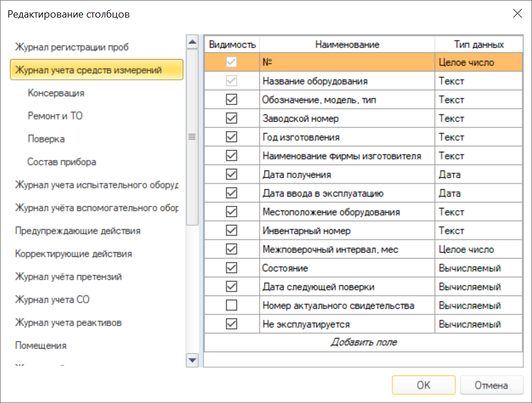Uncheck visibility for Инвентарный номер
Viewport: 532px width, 403px height.
(231, 231)
